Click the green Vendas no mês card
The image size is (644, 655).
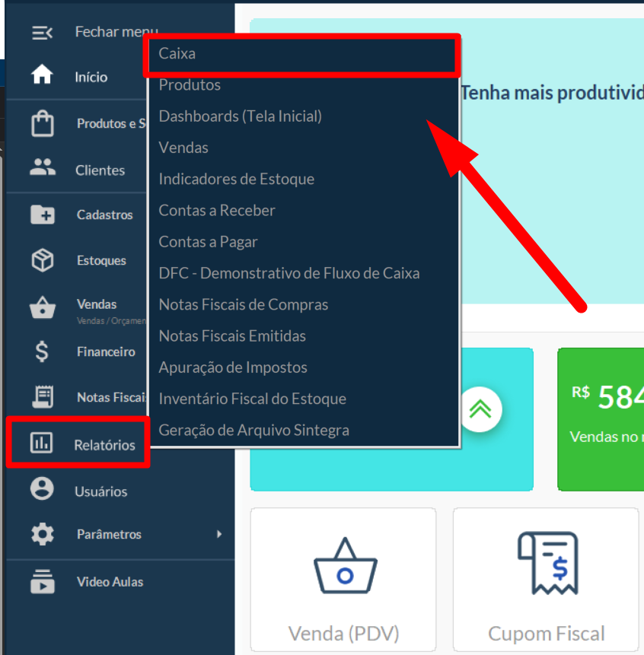coord(601,418)
